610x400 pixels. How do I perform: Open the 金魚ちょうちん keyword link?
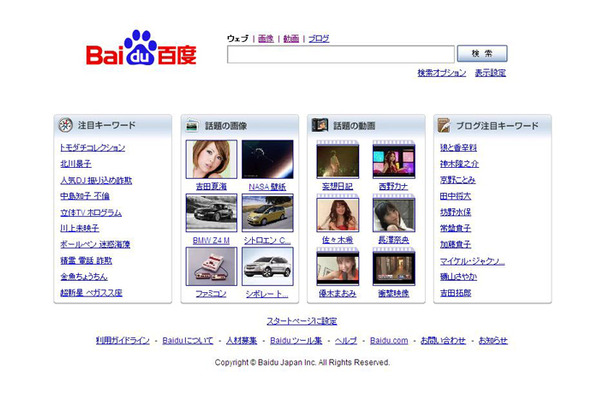(84, 277)
